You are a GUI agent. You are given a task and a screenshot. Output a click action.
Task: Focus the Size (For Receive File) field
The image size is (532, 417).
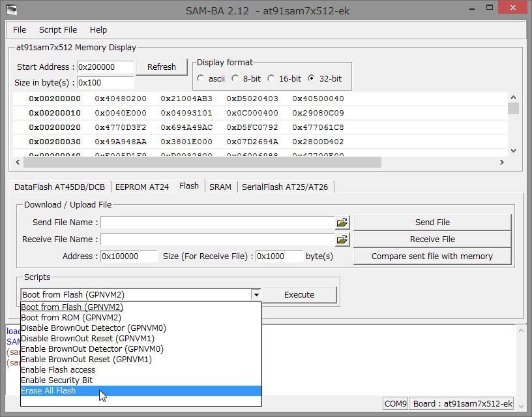280,256
